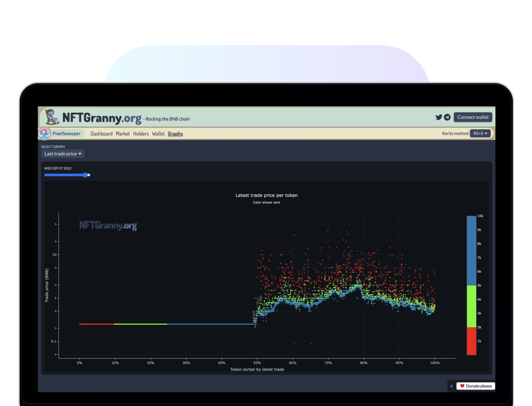Select the underlined Graphs tab
Viewport: 532px width, 406px height.
(x=175, y=134)
